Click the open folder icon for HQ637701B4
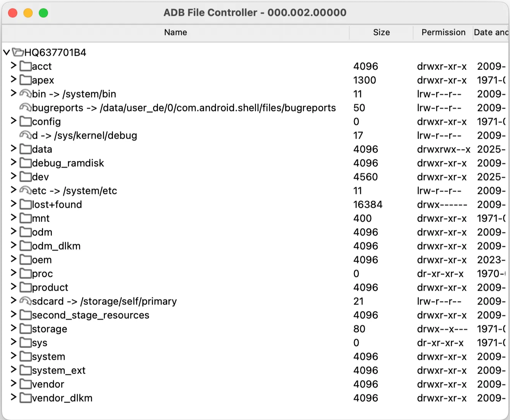Image resolution: width=510 pixels, height=420 pixels. 18,52
